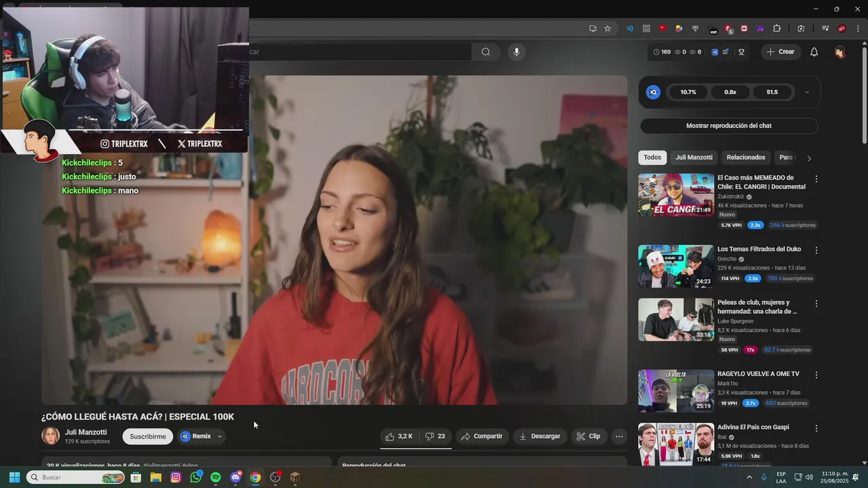Open WhatsApp from the taskbar
868x488 pixels.
click(196, 477)
